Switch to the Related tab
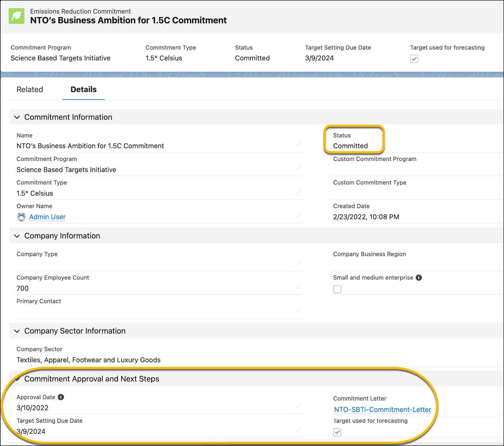The image size is (504, 446). [x=30, y=89]
